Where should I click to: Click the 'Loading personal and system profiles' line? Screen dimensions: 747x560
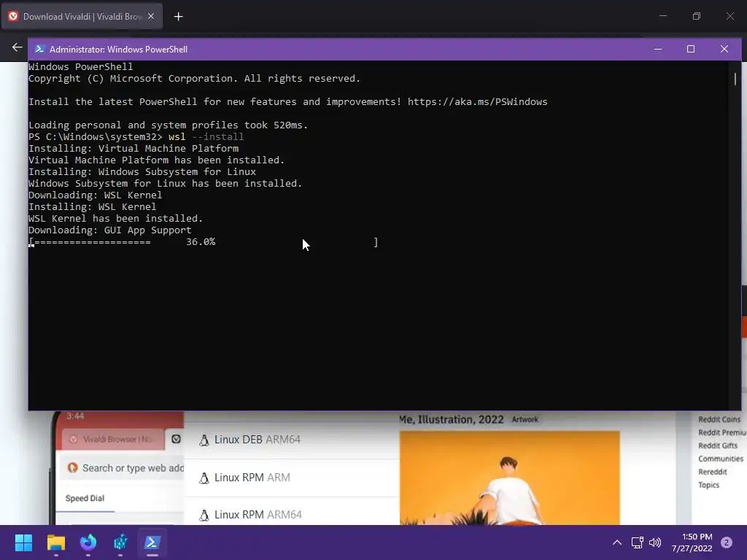(x=169, y=125)
